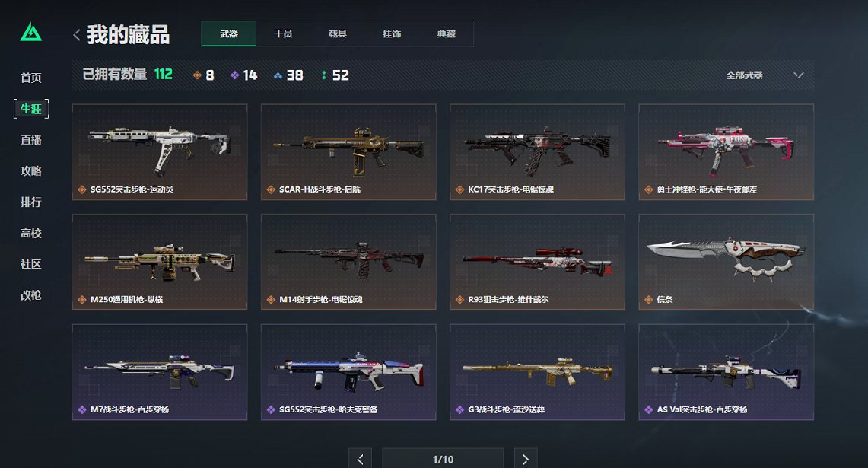Click the chevron next to 全部武器

point(798,75)
